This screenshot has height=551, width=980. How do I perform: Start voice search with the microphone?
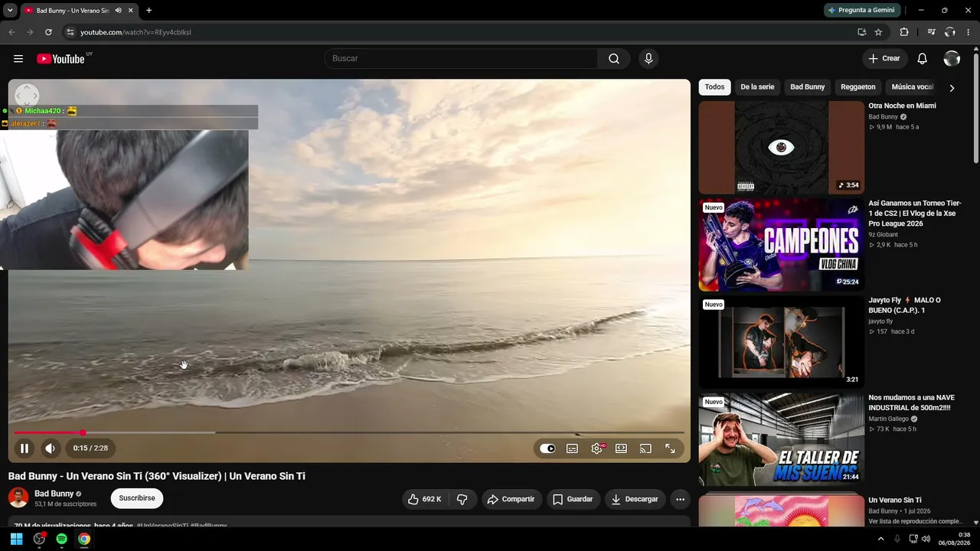(x=648, y=59)
